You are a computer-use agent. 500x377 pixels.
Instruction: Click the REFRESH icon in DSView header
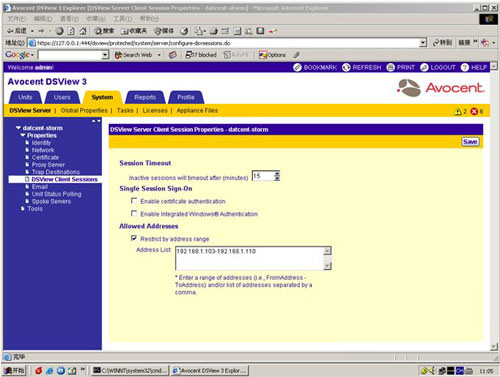[x=346, y=67]
